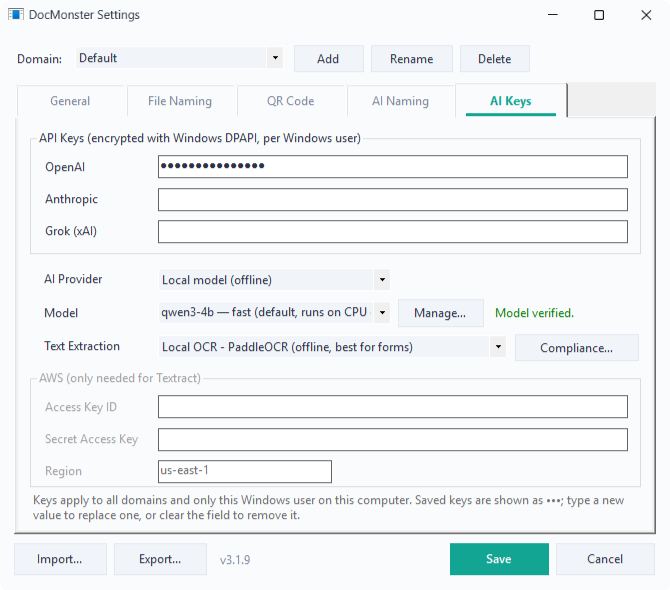This screenshot has width=670, height=590.
Task: Switch to the General tab
Action: [x=71, y=101]
